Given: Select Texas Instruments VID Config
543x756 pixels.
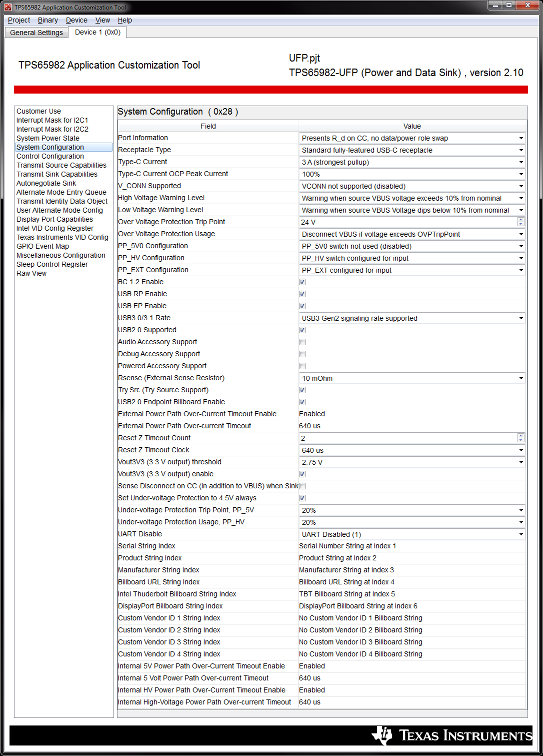Looking at the screenshot, I should [x=62, y=237].
